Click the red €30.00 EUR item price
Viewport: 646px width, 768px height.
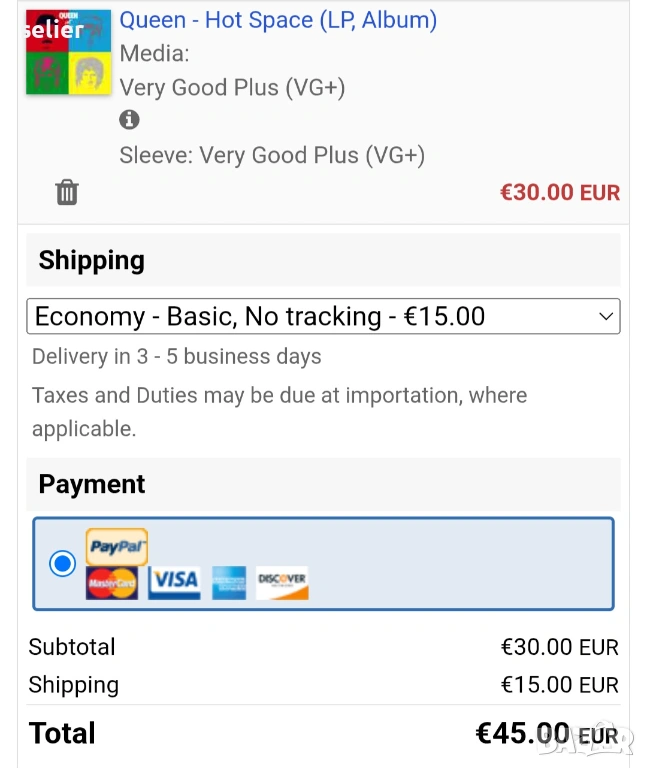coord(559,192)
